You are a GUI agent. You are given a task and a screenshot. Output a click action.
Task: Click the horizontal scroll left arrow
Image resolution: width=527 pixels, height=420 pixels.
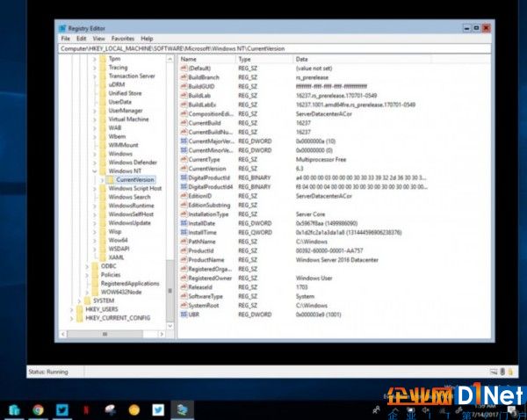[63, 334]
